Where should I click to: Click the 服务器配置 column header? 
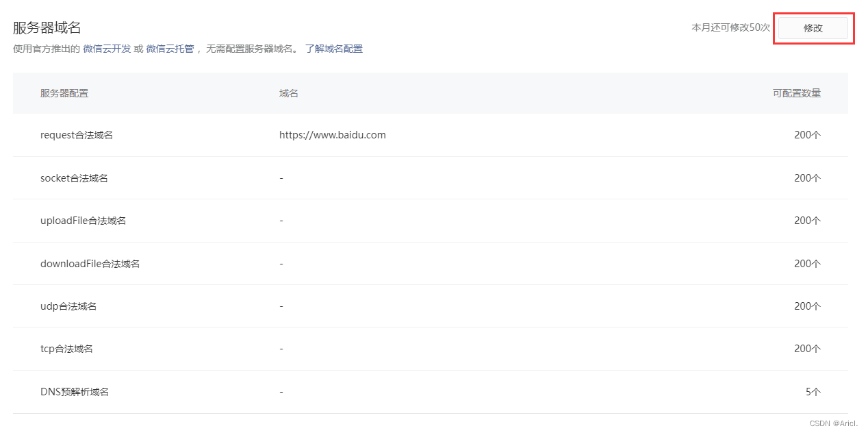point(64,93)
